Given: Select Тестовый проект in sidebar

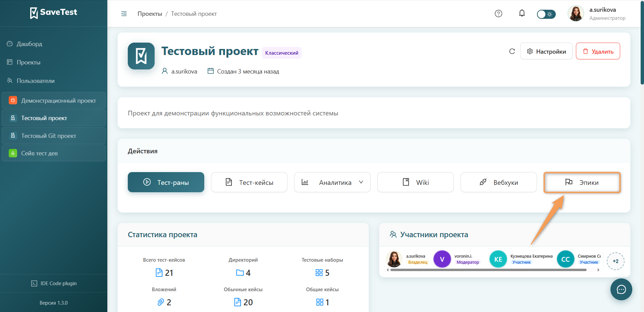Looking at the screenshot, I should click(54, 118).
